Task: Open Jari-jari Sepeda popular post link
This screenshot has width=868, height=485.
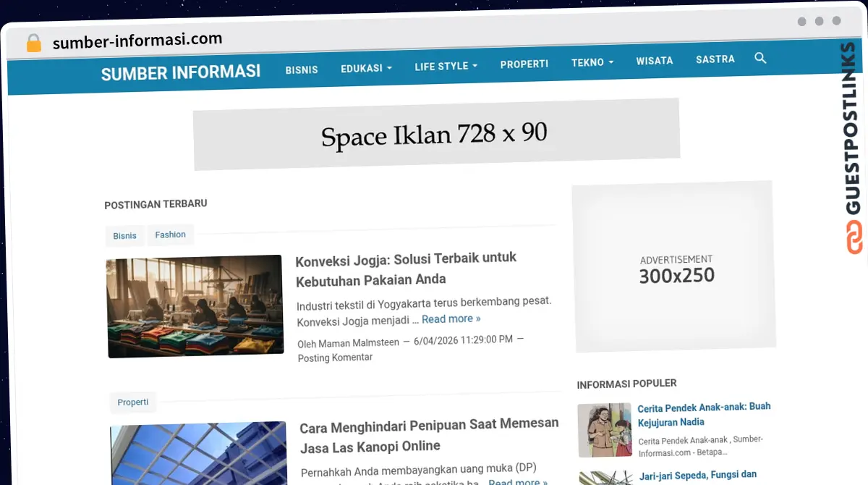Action: coord(698,476)
